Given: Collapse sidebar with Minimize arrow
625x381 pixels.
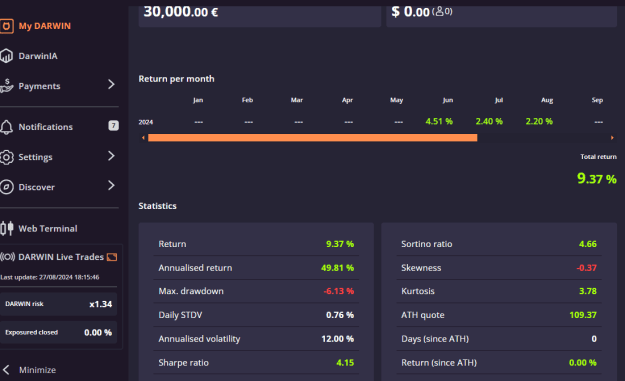Looking at the screenshot, I should (6, 370).
